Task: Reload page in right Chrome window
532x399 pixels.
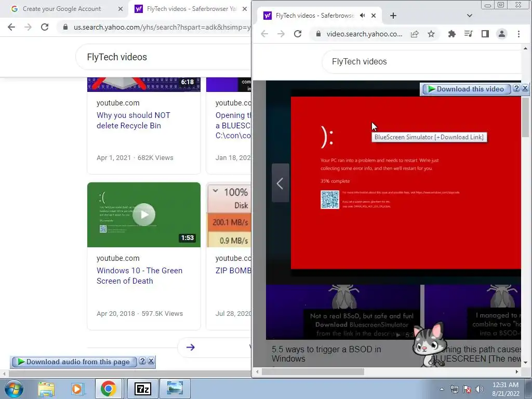Action: coord(298,34)
